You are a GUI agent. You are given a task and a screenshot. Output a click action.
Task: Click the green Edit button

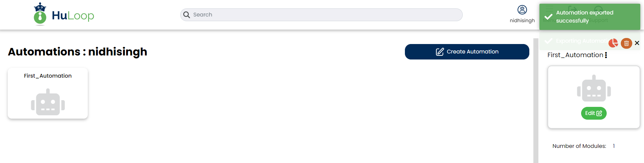click(x=594, y=113)
